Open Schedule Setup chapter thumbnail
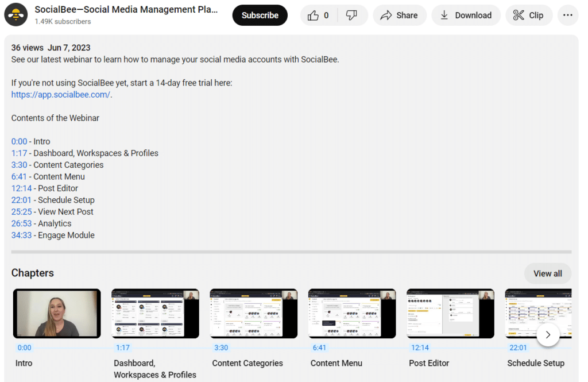This screenshot has height=382, width=588. 538,313
